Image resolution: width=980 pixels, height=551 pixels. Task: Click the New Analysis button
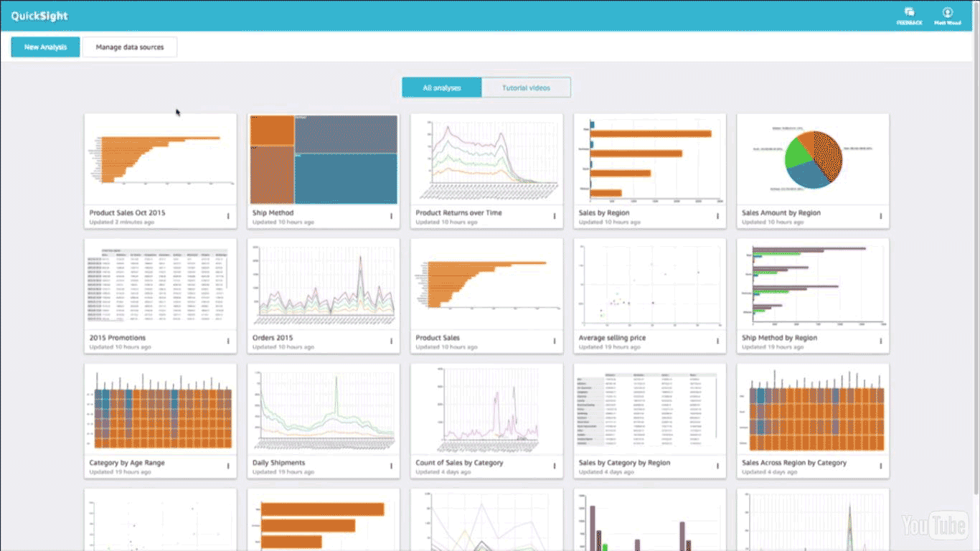coord(45,47)
